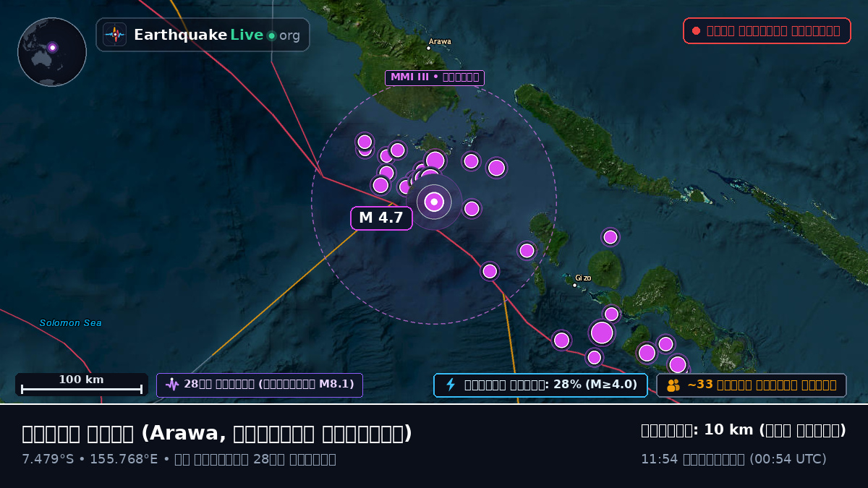Click the 11:54 (00:54 UTC) time text
Viewport: 868px width, 488px height.
point(733,459)
